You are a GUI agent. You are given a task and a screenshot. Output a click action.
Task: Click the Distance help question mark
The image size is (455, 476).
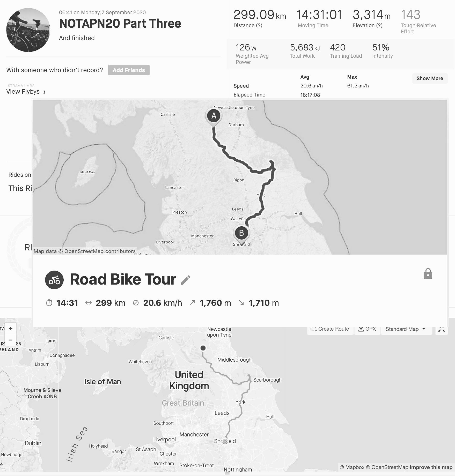pos(259,25)
